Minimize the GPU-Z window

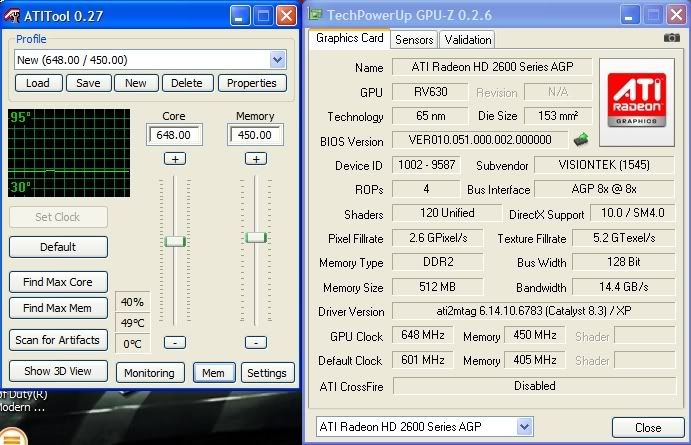630,15
